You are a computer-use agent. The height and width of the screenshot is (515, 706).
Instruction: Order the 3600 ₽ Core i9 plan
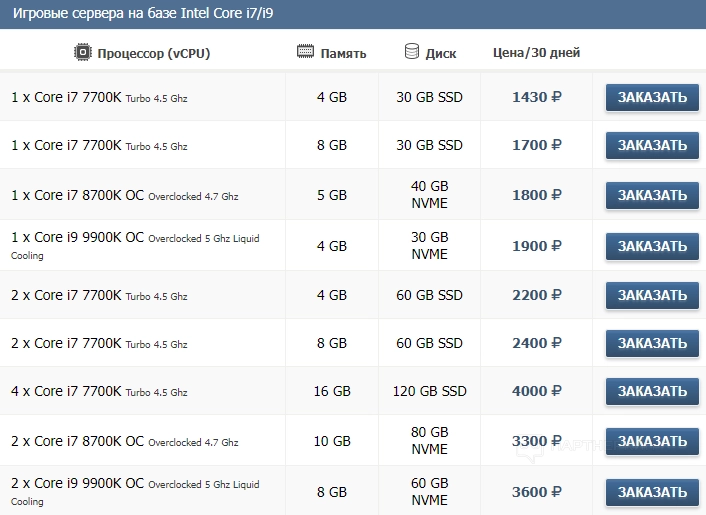click(x=652, y=492)
